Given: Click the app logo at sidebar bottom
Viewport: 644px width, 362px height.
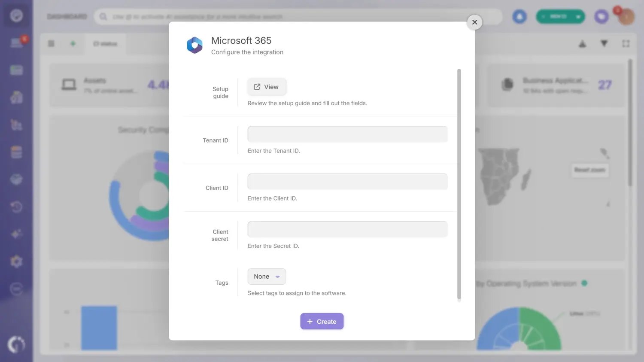Looking at the screenshot, I should [x=16, y=344].
